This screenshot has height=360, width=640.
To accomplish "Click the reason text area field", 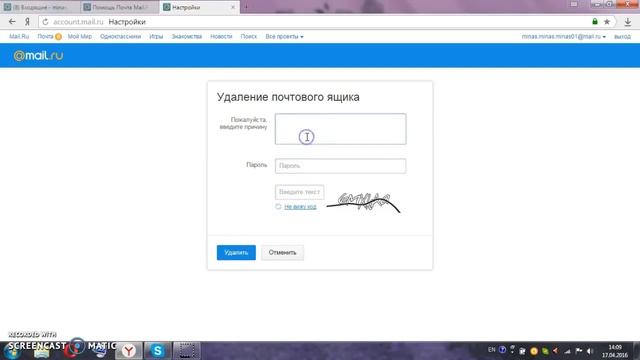I will pos(340,129).
